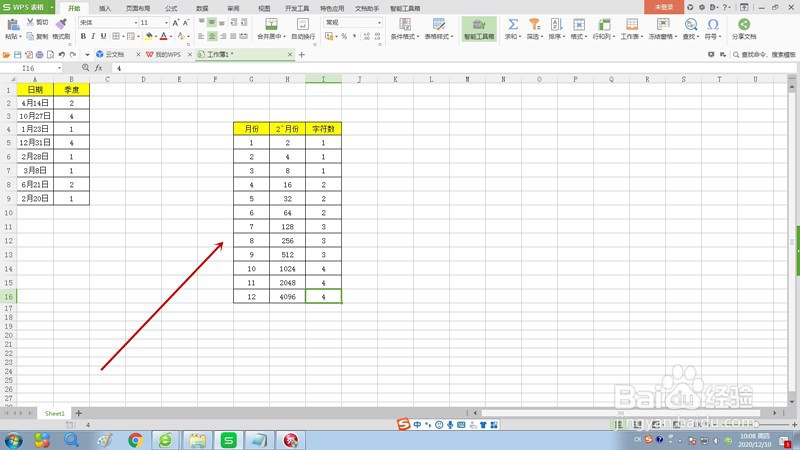
Task: Expand the Name Box dropdown for I16
Action: click(59, 68)
